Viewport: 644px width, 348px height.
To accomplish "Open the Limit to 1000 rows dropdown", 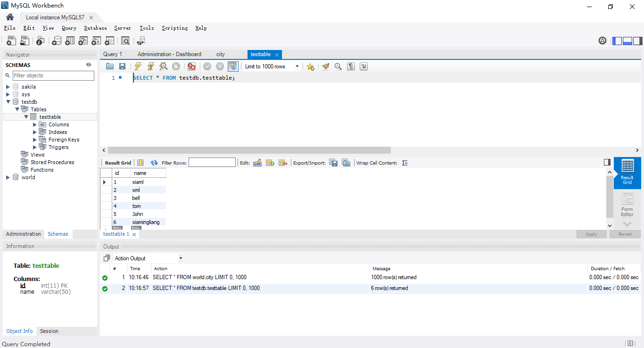I will tap(272, 66).
